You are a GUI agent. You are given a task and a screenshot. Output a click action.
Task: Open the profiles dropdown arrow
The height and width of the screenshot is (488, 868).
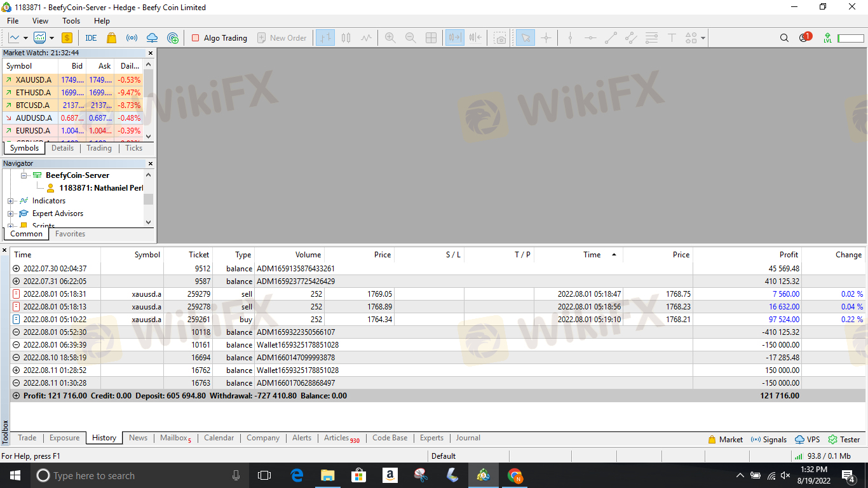[51, 38]
